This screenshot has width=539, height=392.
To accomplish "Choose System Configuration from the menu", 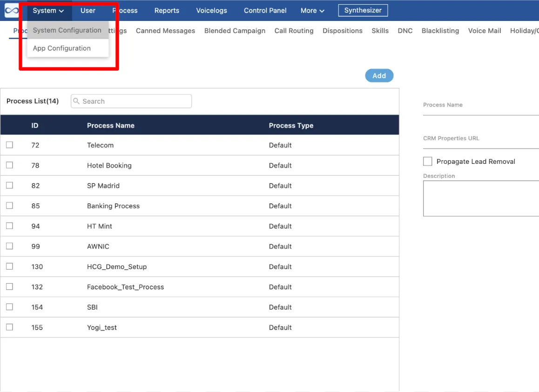I will 67,30.
